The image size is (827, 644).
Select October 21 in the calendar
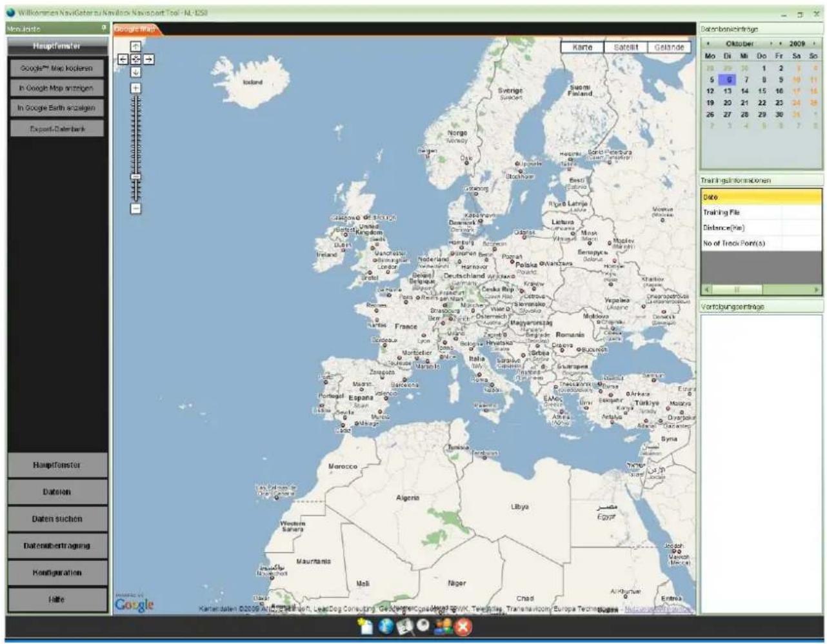point(744,103)
